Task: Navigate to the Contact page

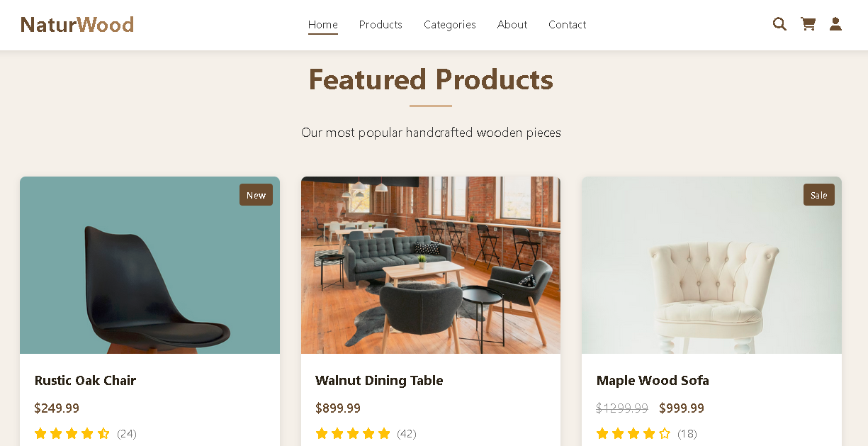Action: [567, 25]
